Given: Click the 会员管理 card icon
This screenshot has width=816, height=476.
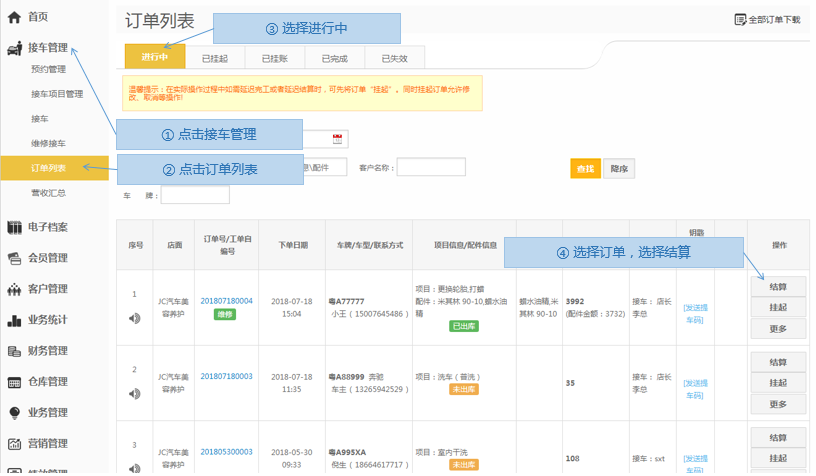Looking at the screenshot, I should [x=14, y=258].
